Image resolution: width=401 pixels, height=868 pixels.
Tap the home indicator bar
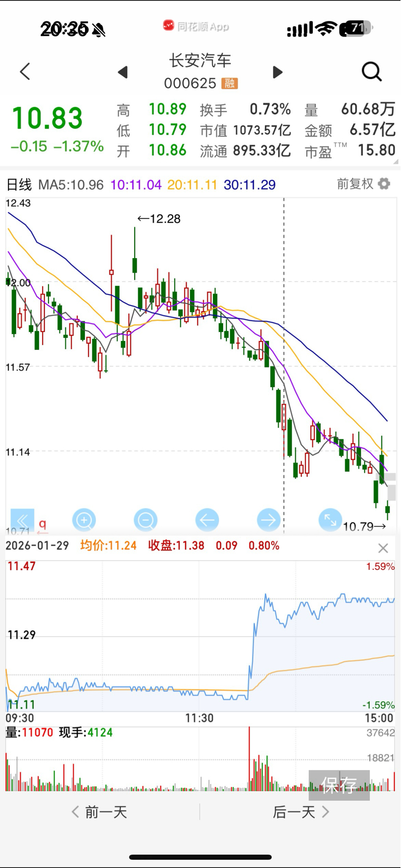(x=200, y=857)
